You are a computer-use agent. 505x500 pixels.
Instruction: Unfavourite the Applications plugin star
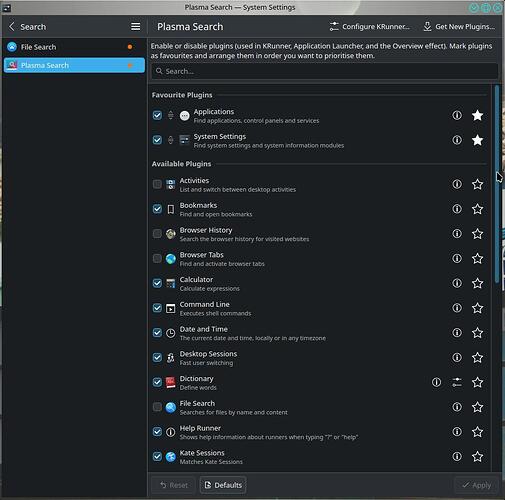[x=477, y=115]
